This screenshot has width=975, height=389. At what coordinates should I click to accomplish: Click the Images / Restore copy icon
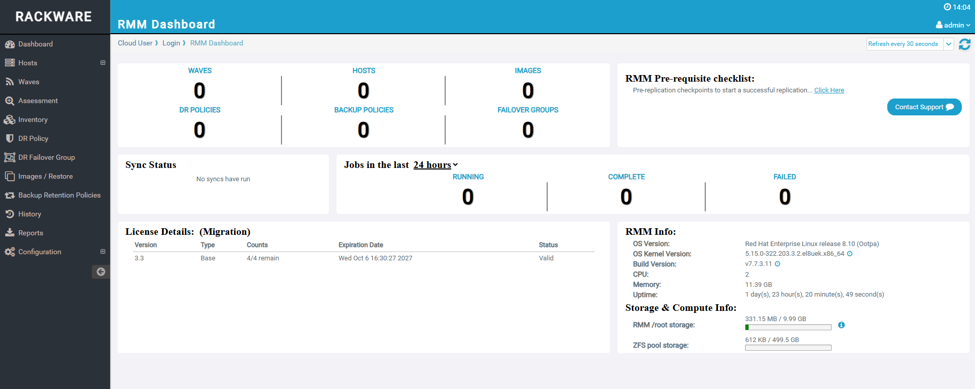[9, 176]
